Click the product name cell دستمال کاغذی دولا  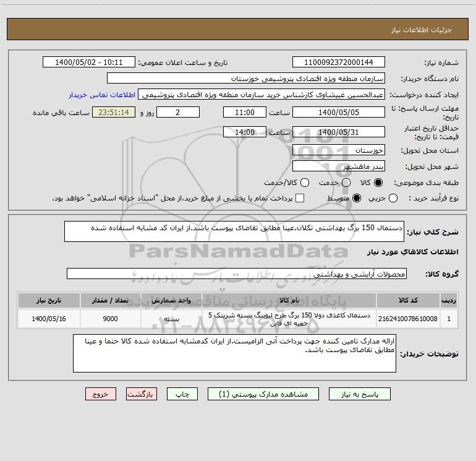[x=289, y=319]
